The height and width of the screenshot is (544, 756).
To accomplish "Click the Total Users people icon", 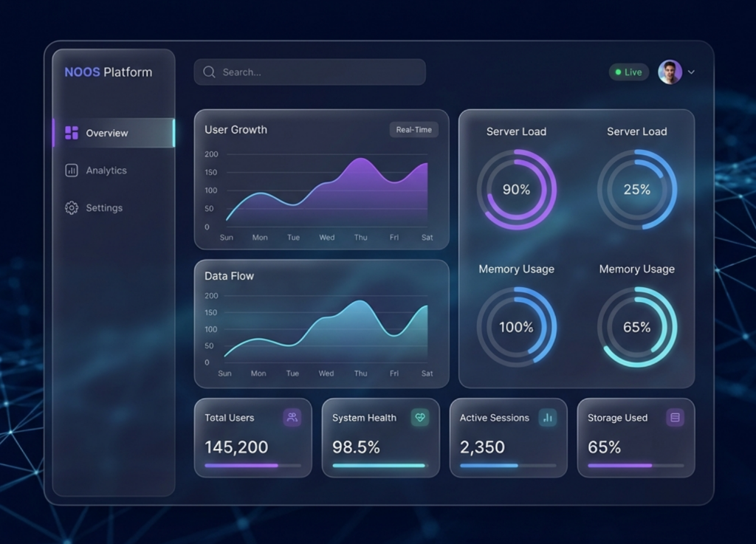I will coord(292,418).
